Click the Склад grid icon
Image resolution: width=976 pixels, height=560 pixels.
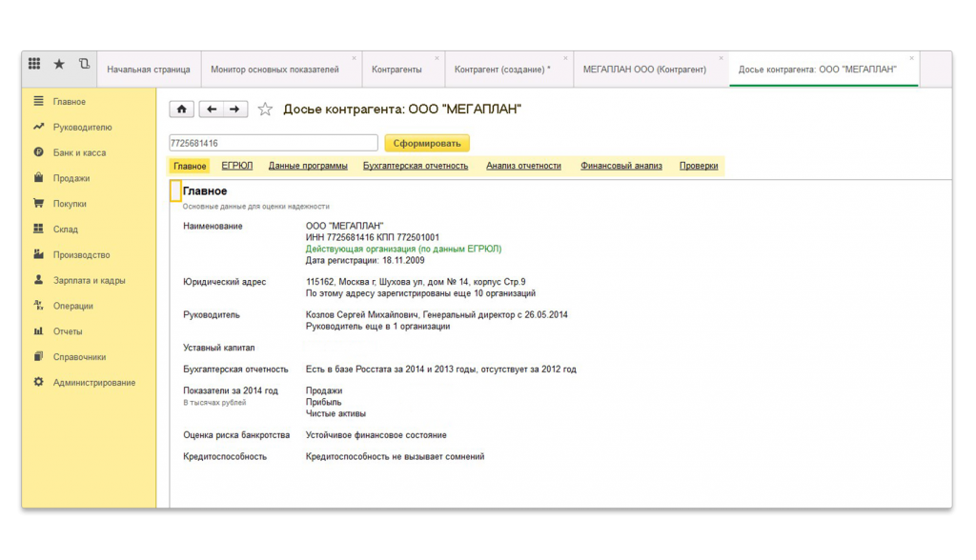pyautogui.click(x=38, y=229)
